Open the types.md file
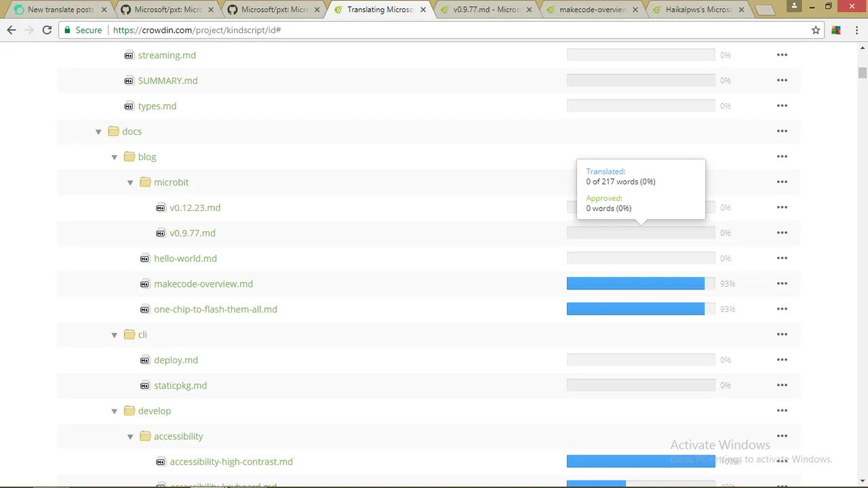 click(157, 106)
